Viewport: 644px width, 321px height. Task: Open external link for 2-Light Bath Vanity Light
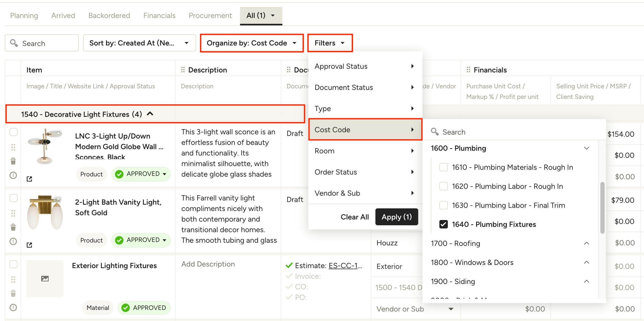tap(29, 245)
